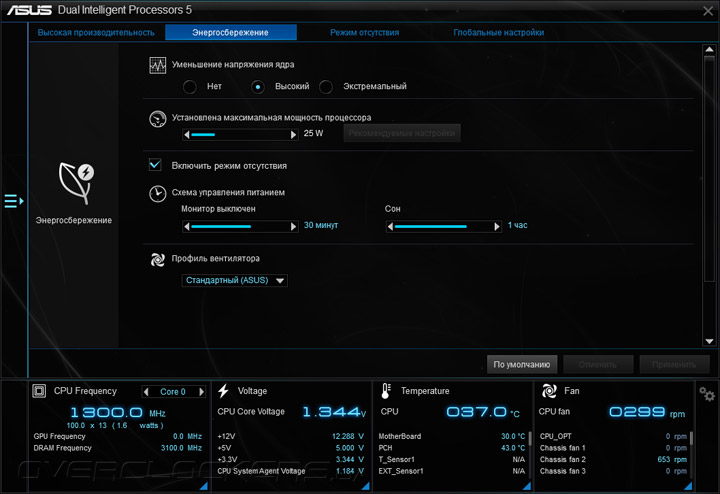Image resolution: width=720 pixels, height=494 pixels.
Task: Click the core voltage reduction waveform icon
Action: click(x=158, y=66)
